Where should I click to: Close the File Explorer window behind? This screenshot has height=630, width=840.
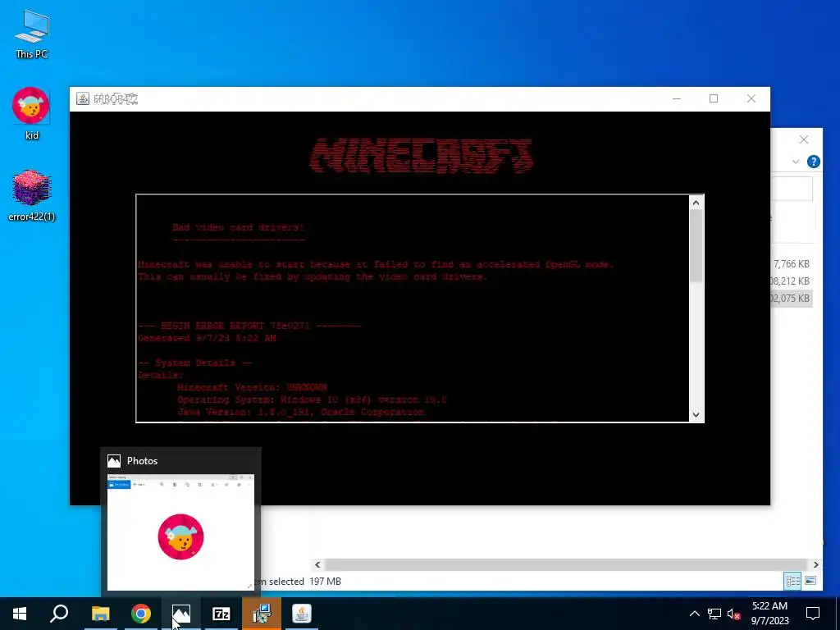804,139
